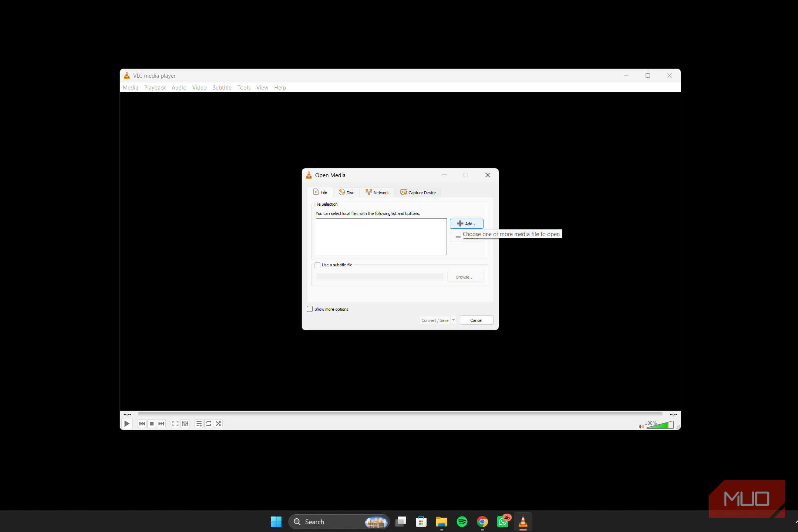Viewport: 798px width, 532px height.
Task: Toggle loop mode icon
Action: 209,424
